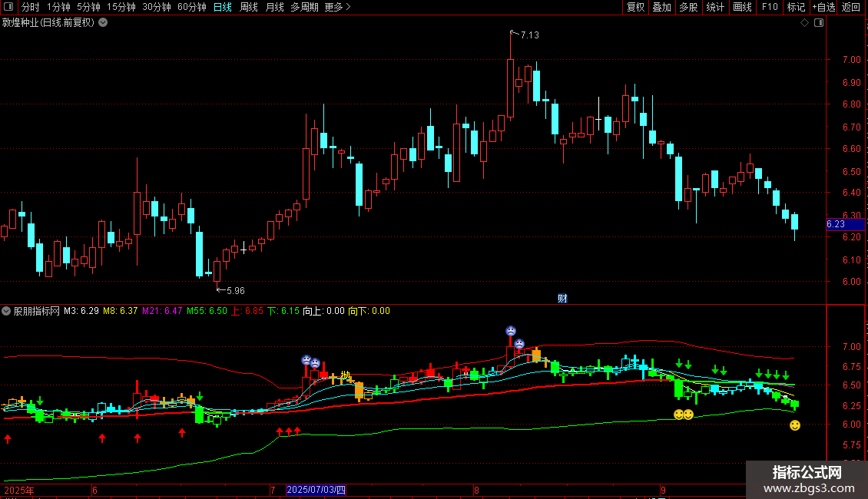Viewport: 868px width, 499px height.
Task: Open 多股 multi-stock view
Action: click(x=688, y=7)
